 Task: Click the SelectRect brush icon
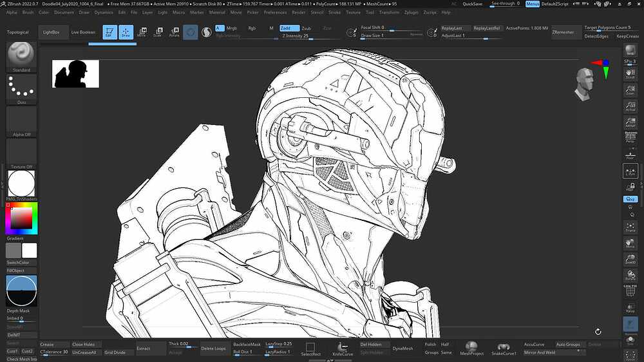pos(310,349)
